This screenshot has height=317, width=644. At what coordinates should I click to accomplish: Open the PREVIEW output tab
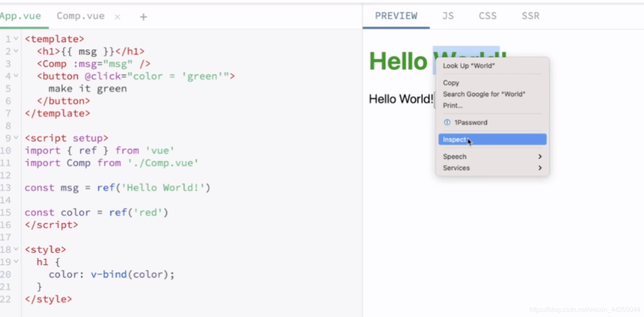point(396,16)
